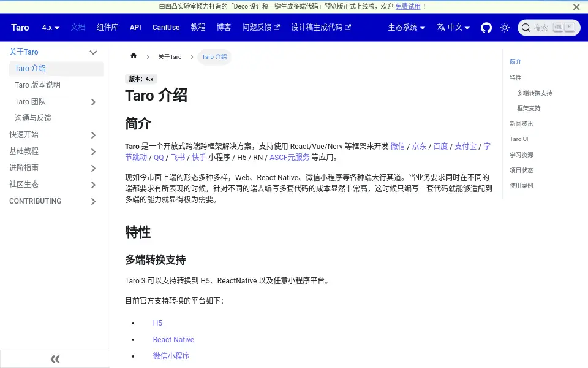Click the search magnifier icon

[526, 28]
